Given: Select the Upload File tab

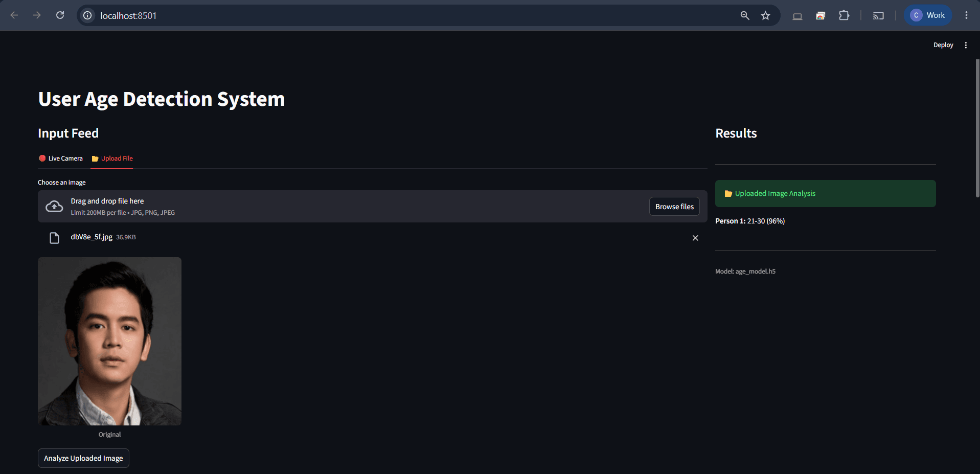Looking at the screenshot, I should [x=112, y=159].
